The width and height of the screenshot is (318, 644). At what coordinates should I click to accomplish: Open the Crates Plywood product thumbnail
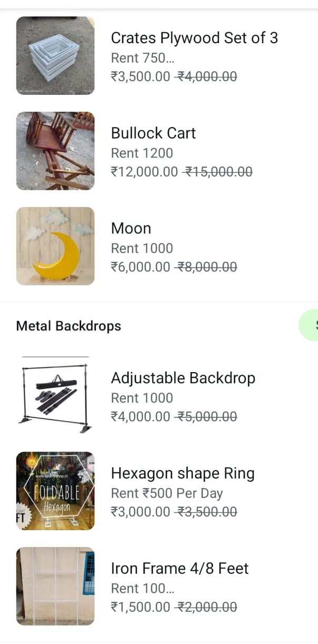click(55, 56)
